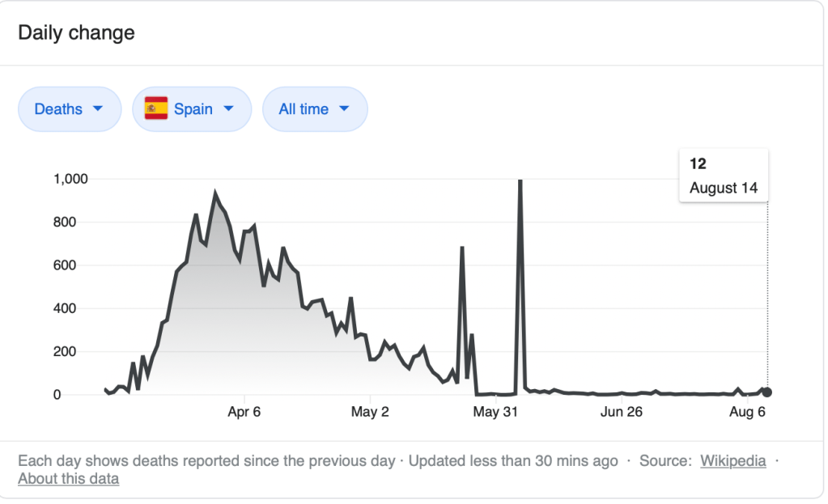Click the tallest spike just after May 31

520,181
